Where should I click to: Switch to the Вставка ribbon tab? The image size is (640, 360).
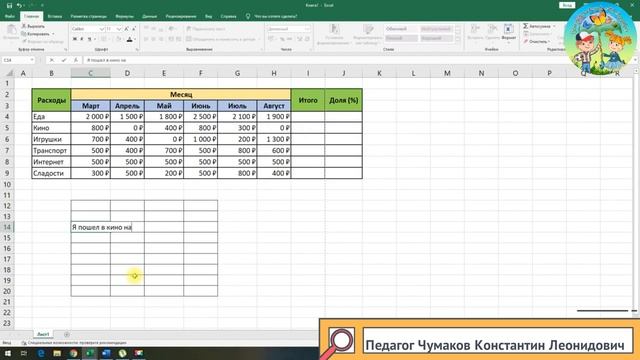55,16
